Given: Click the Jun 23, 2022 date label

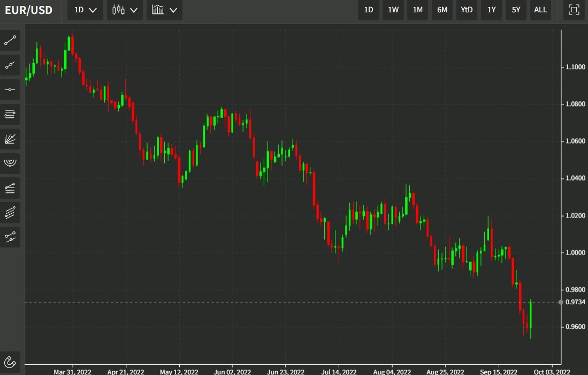Looking at the screenshot, I should (286, 372).
